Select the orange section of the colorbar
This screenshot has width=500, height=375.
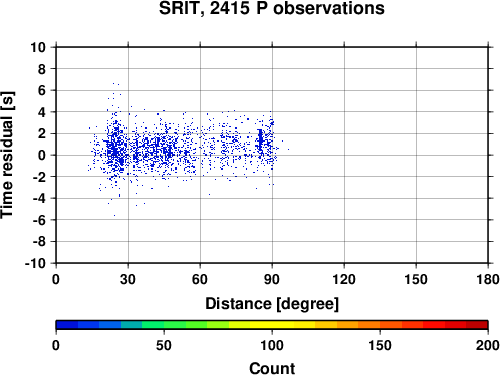click(358, 325)
